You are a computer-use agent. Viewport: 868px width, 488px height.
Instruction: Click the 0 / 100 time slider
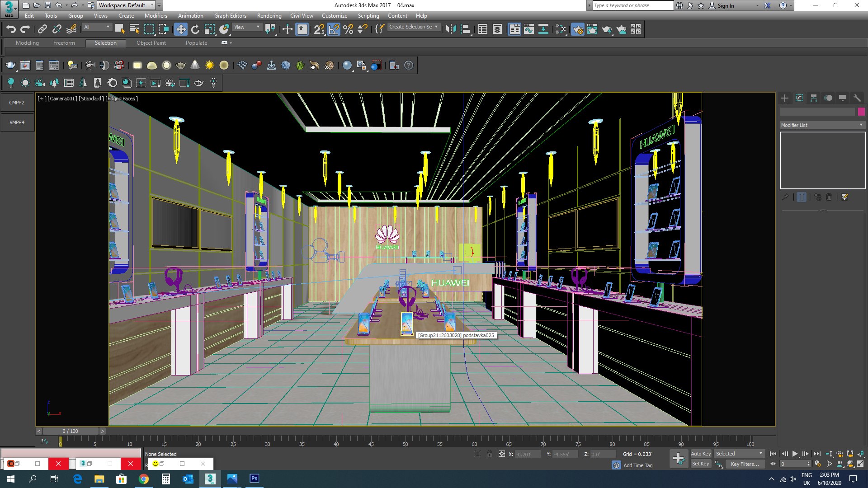(x=70, y=431)
